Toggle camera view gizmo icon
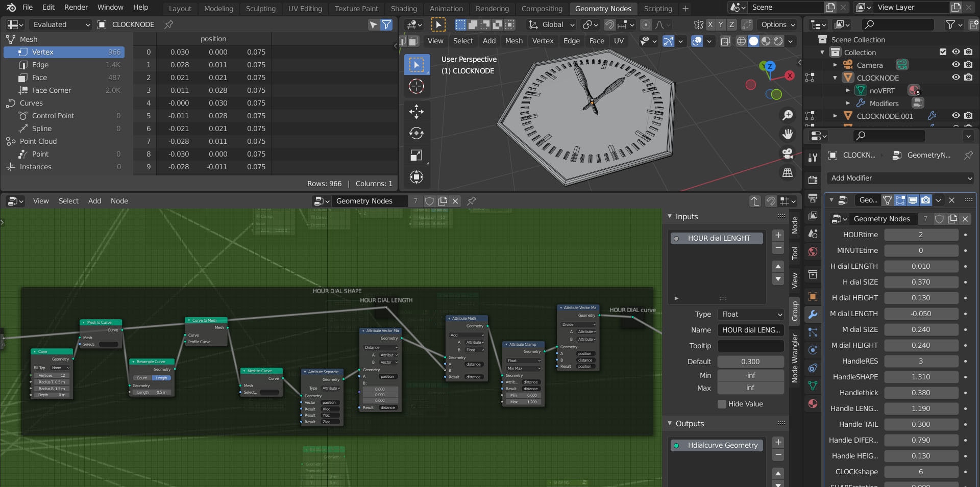Screen dimensions: 980x487 click(x=788, y=153)
